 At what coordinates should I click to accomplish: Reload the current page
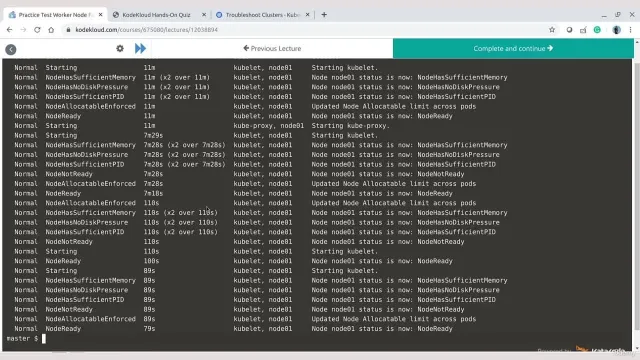[37, 30]
